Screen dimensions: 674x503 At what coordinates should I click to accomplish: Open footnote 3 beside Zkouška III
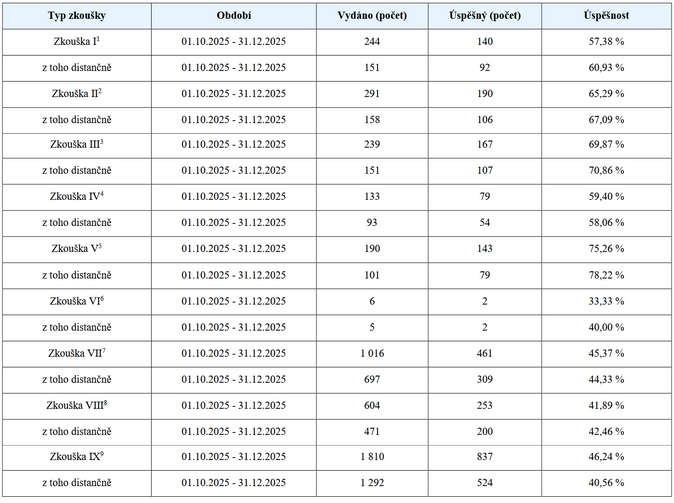(102, 141)
